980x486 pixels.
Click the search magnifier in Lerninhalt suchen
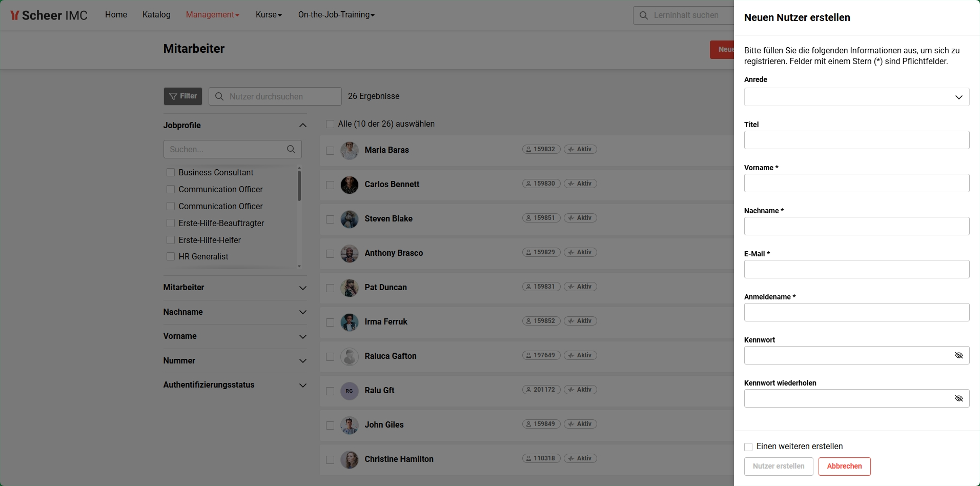[x=644, y=15]
